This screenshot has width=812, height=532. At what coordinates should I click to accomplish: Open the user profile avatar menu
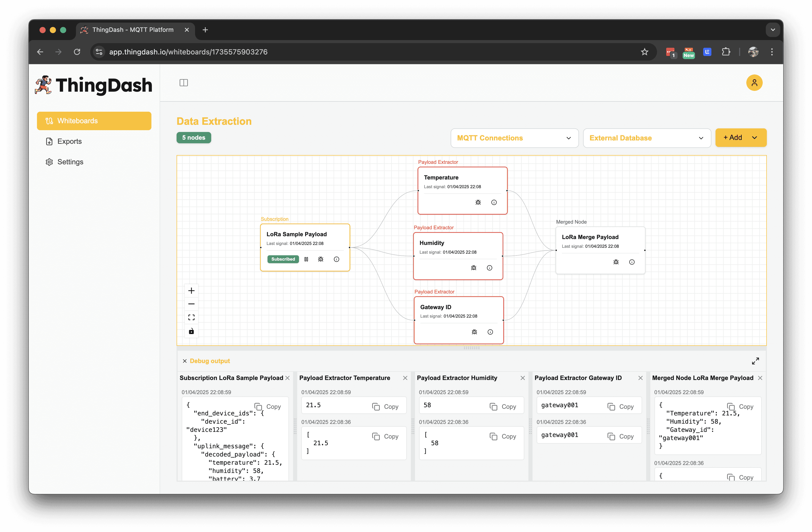(x=754, y=83)
